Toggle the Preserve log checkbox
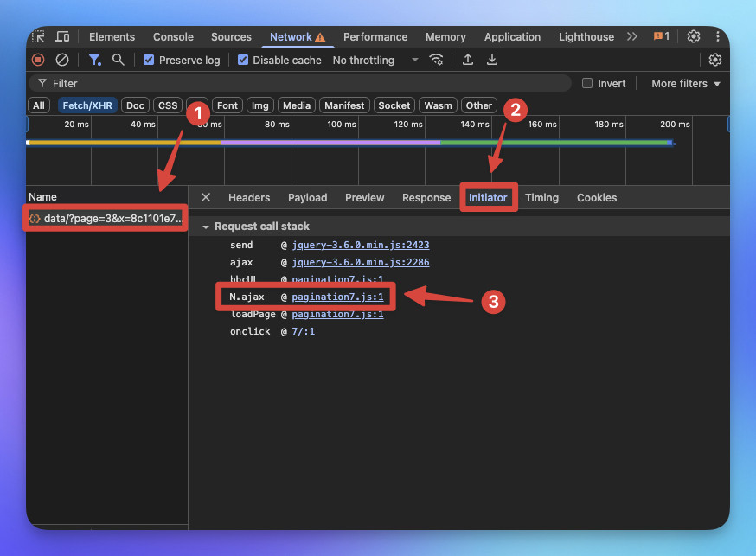This screenshot has height=556, width=756. 149,60
